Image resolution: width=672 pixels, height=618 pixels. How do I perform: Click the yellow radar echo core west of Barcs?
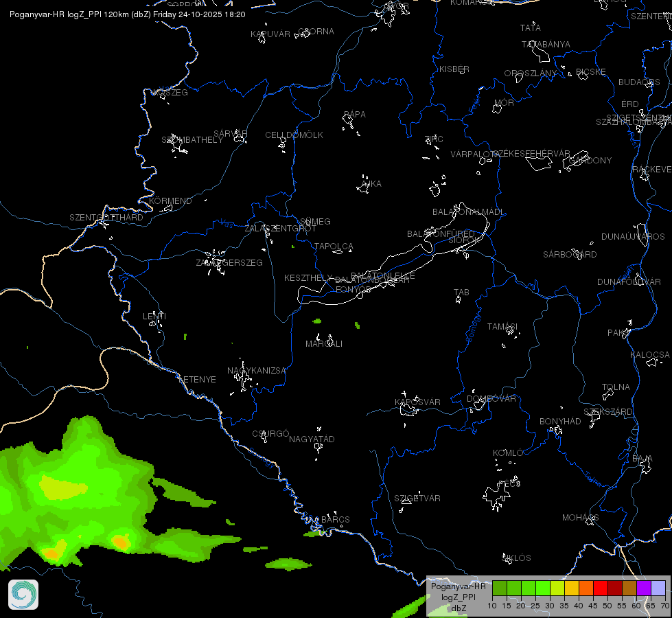click(121, 542)
